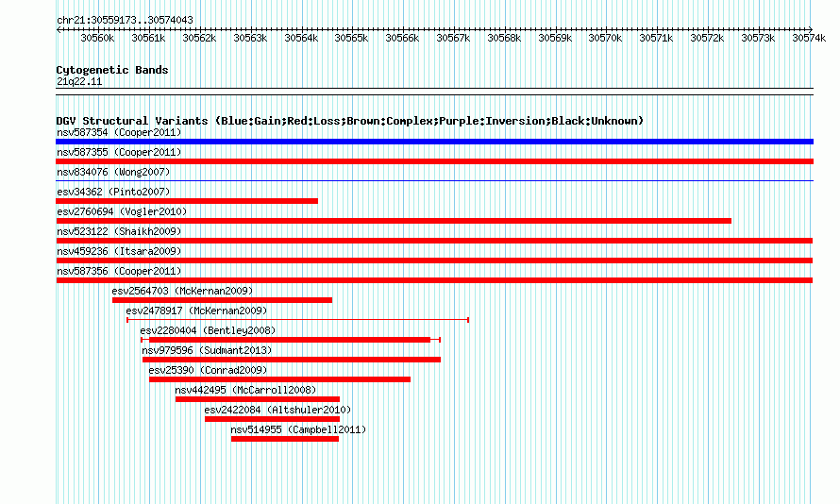The image size is (840, 504).
Task: Click the chr21:30559173..30574043 coordinates label
Action: 125,21
